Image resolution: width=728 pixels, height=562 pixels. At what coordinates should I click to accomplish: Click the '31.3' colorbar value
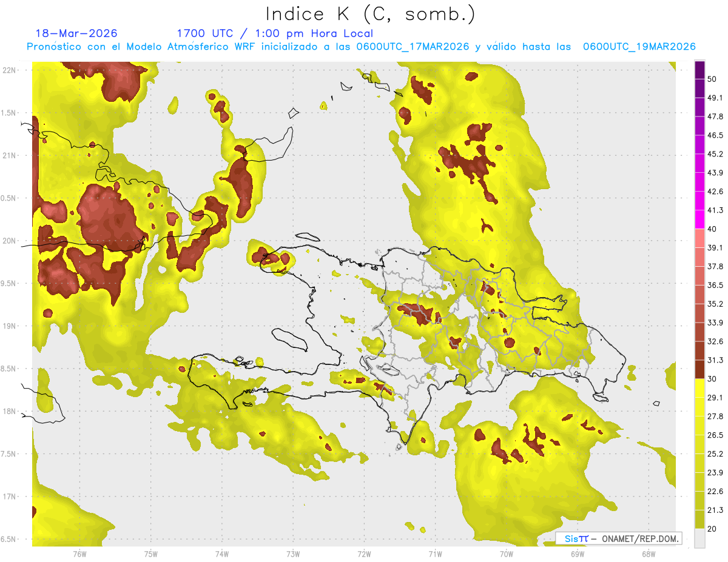[x=715, y=360]
